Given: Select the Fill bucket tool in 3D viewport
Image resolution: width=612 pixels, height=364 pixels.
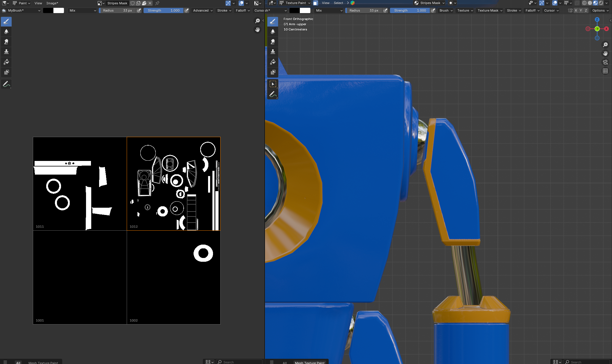Looking at the screenshot, I should 273,62.
